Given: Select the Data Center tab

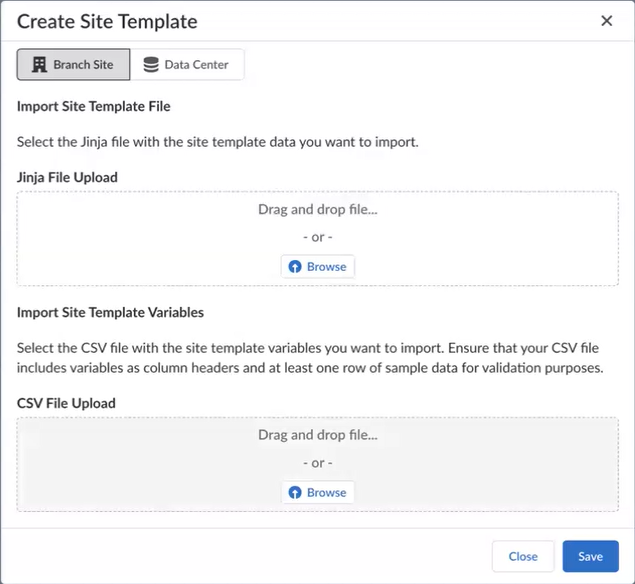Looking at the screenshot, I should (187, 65).
